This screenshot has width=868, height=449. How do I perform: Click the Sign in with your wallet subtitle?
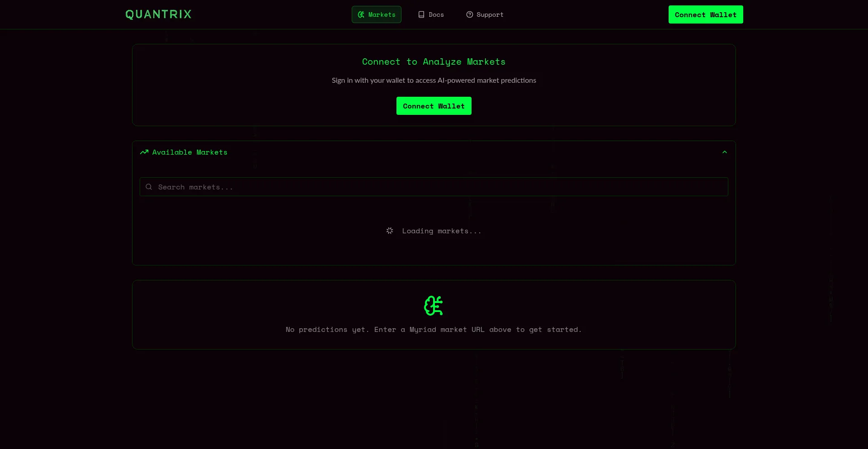click(x=434, y=80)
